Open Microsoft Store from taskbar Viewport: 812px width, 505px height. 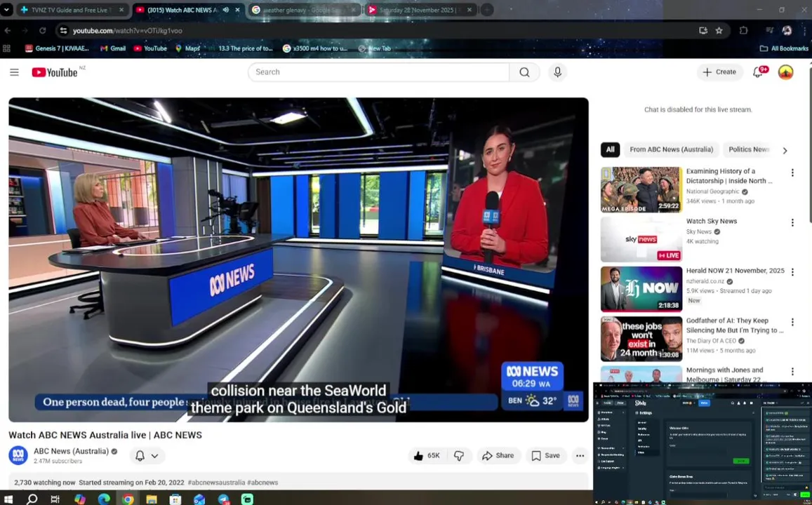pyautogui.click(x=175, y=499)
